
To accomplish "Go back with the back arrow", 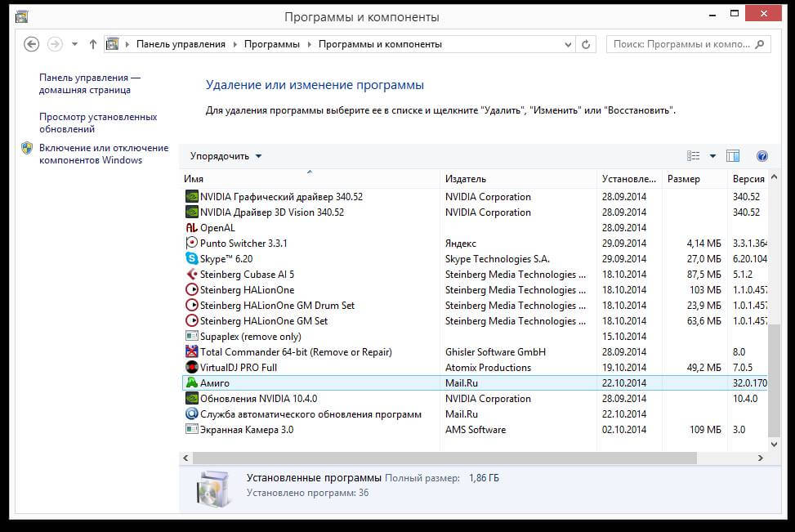I will (x=31, y=44).
